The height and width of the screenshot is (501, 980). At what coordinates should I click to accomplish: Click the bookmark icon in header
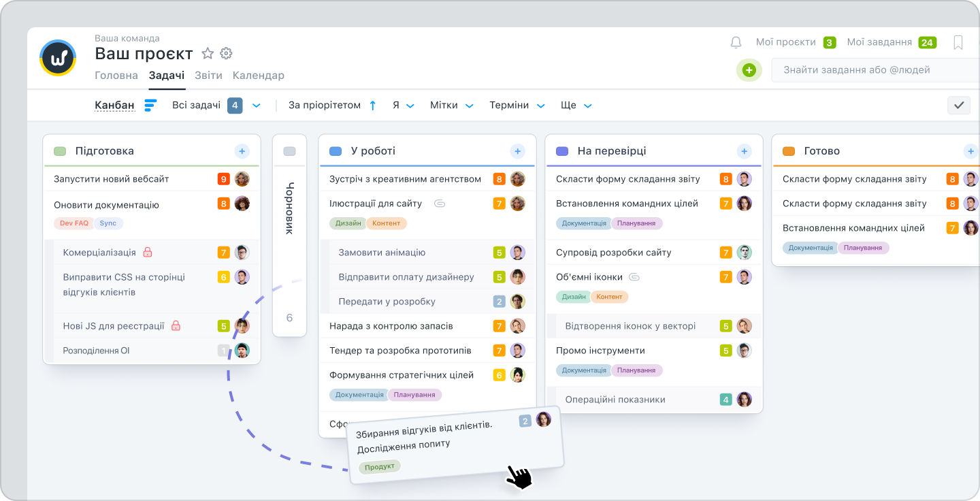pos(958,43)
